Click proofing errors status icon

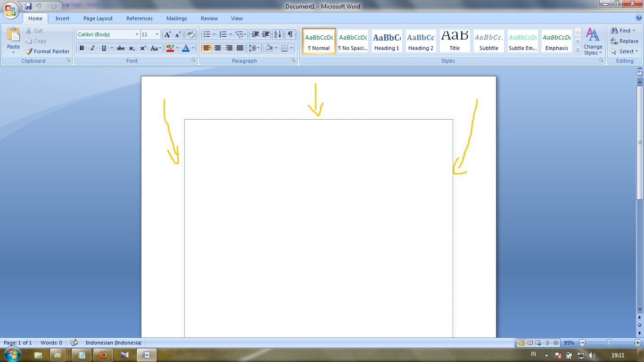(74, 343)
